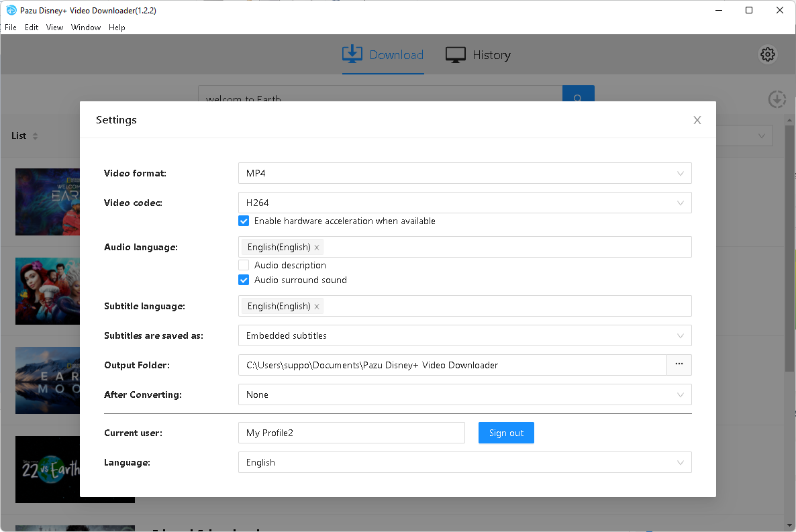Image resolution: width=796 pixels, height=532 pixels.
Task: Expand the Video format dropdown
Action: pyautogui.click(x=464, y=173)
